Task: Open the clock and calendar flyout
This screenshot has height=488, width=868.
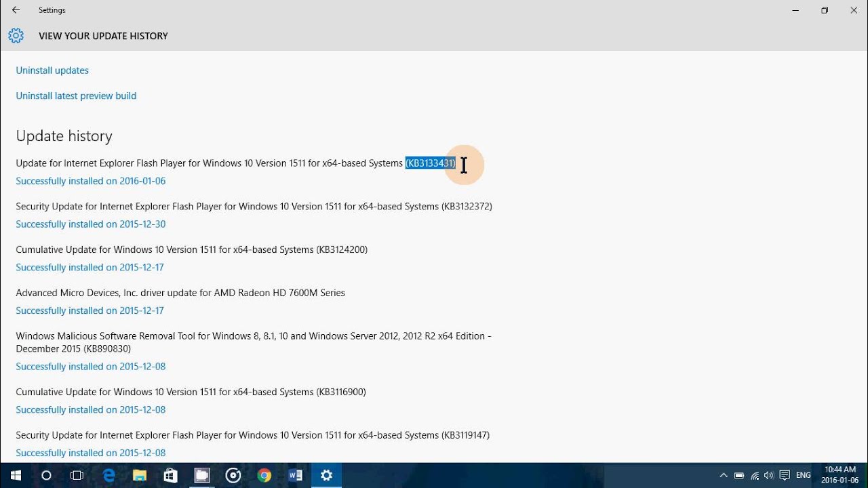Action: [840, 475]
